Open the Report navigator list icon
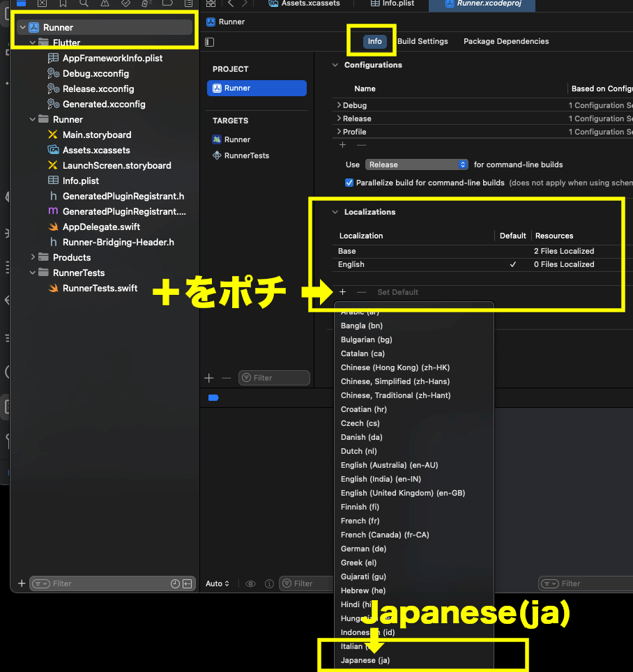 188,3
